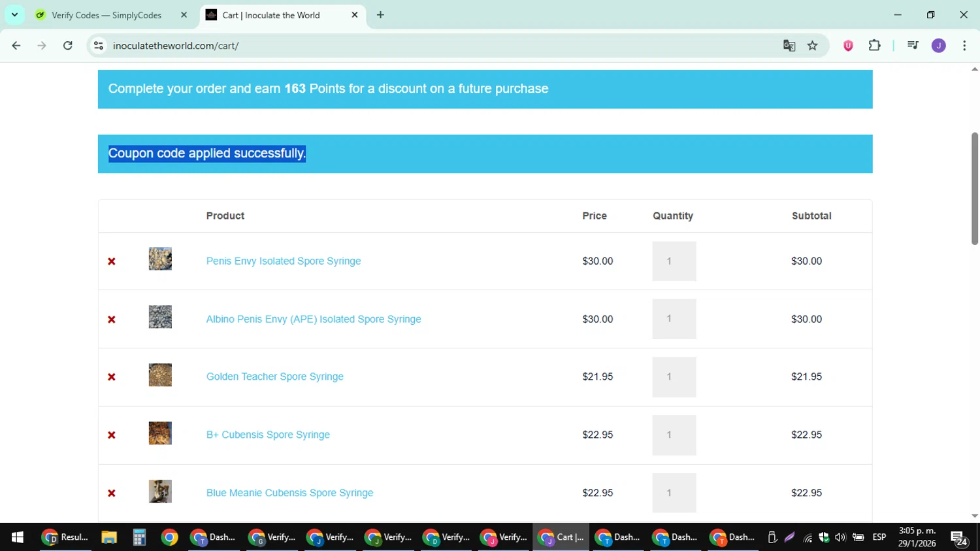Remove B+ Cubensis Spore Syringe from cart

[x=112, y=435]
